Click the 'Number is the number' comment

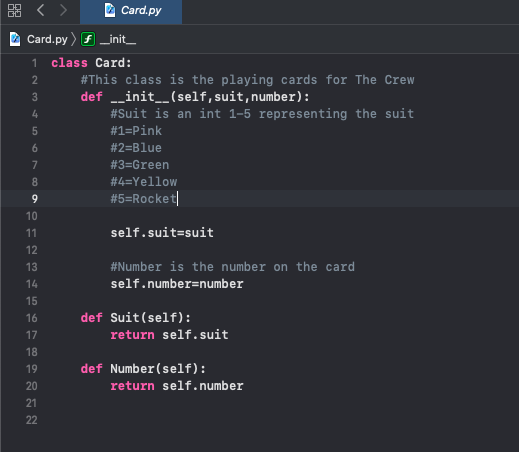233,267
